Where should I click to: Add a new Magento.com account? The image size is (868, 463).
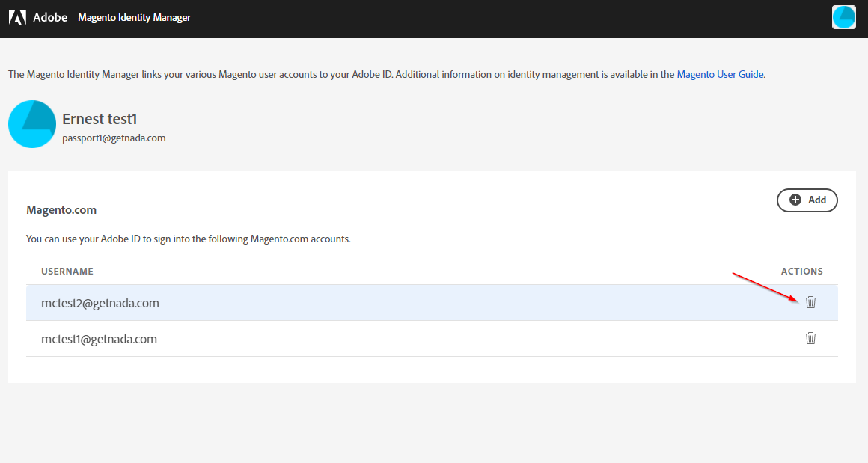[807, 200]
